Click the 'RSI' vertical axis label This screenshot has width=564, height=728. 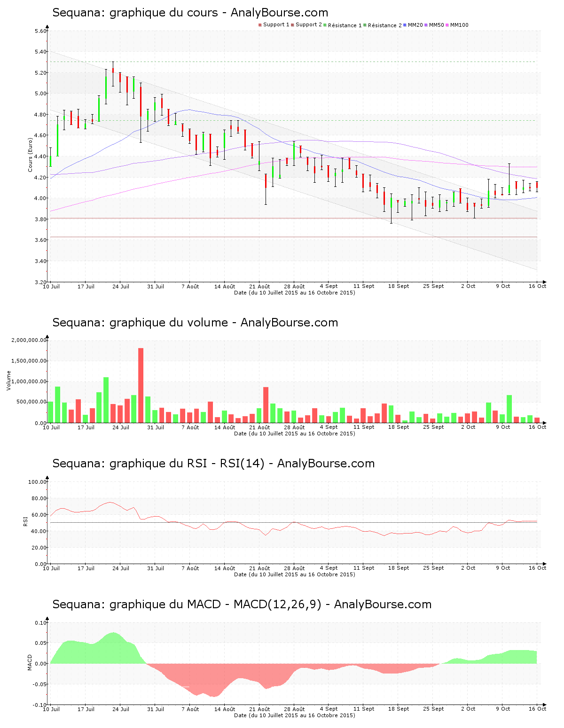click(x=25, y=521)
